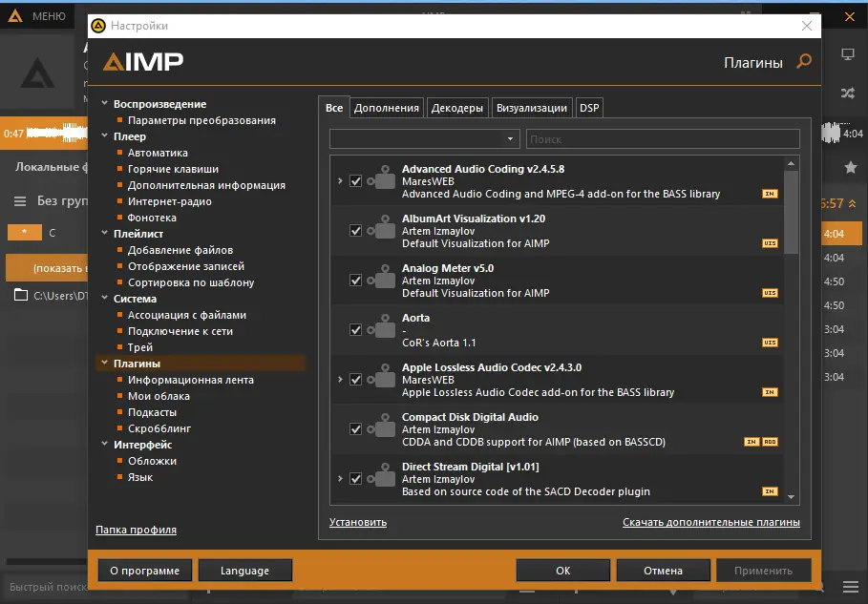The width and height of the screenshot is (868, 604).
Task: Select Горячие клавиши in settings tree
Action: click(x=173, y=169)
